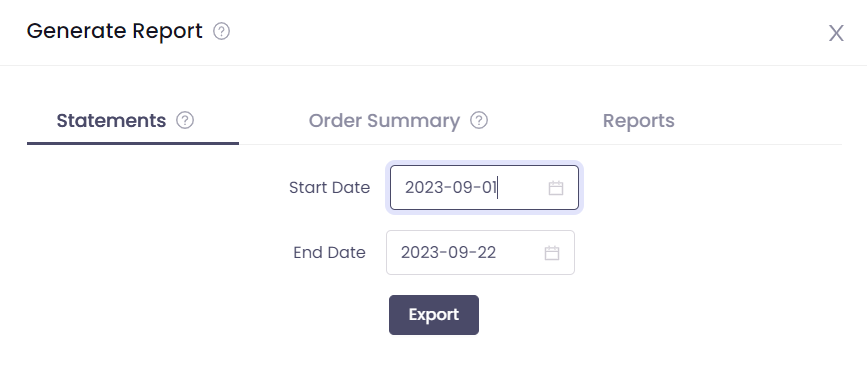Click blank space left of the End Date calendar icon
The image size is (867, 381).
(520, 253)
